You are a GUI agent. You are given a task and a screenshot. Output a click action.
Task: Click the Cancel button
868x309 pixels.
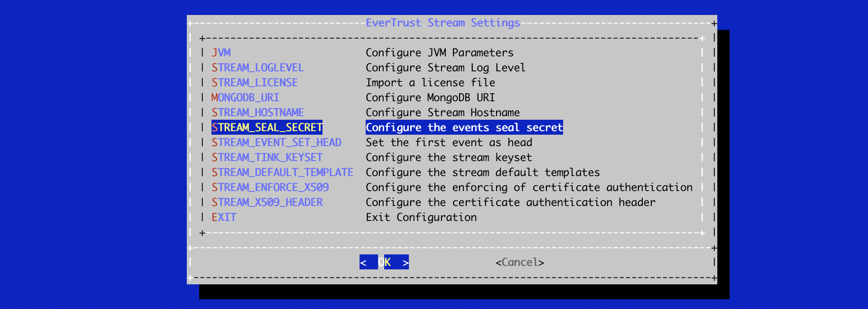(x=520, y=262)
